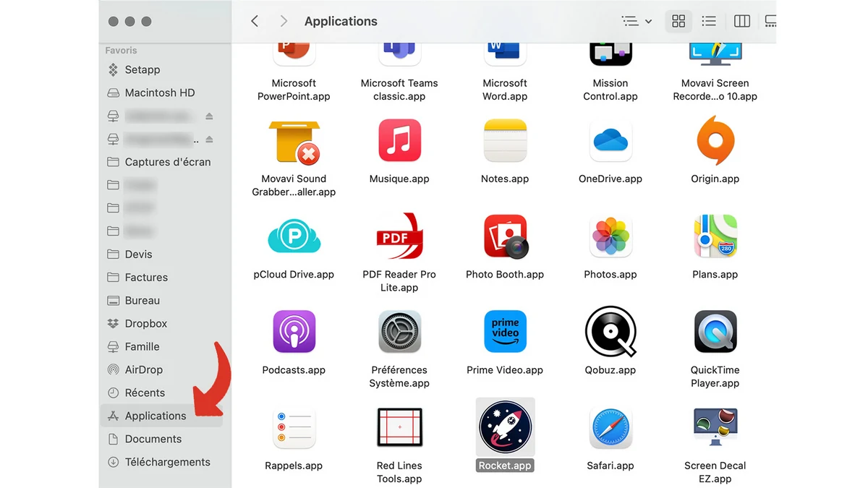Click the Microsoft Teams classic.app label
Screen dimensions: 868x488
click(x=399, y=90)
